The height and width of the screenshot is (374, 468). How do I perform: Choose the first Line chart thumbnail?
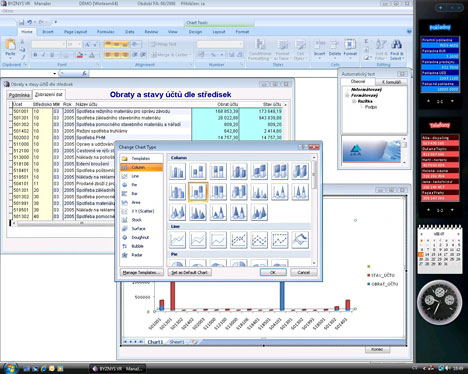pos(177,240)
